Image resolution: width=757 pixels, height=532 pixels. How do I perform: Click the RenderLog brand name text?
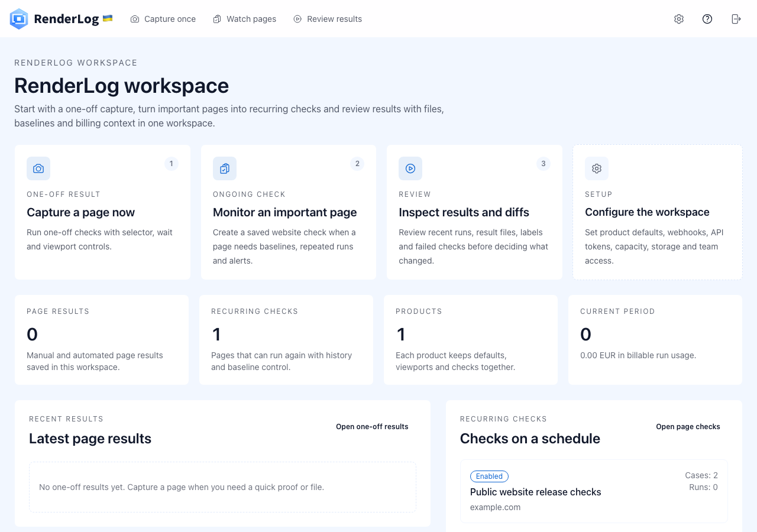66,19
